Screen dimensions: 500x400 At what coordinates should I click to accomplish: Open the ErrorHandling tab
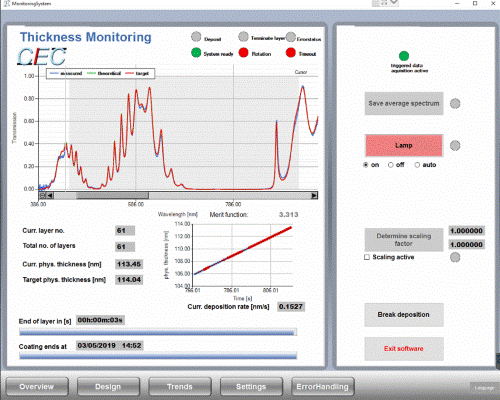coord(322,387)
